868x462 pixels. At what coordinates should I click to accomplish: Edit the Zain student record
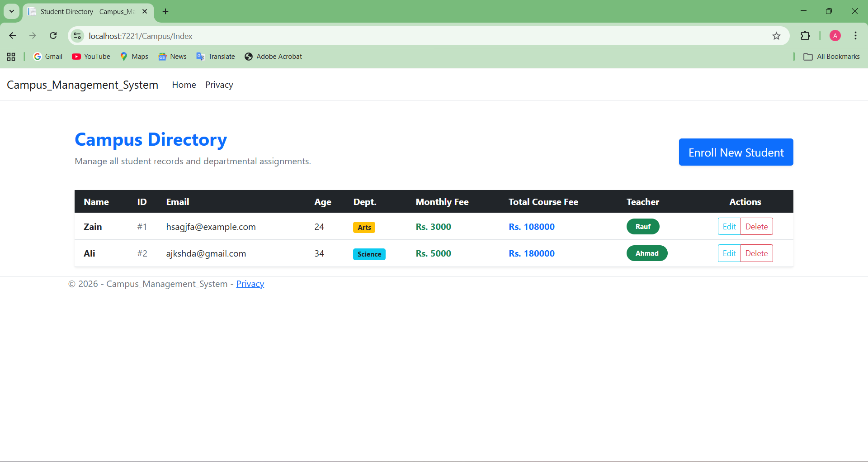click(729, 226)
